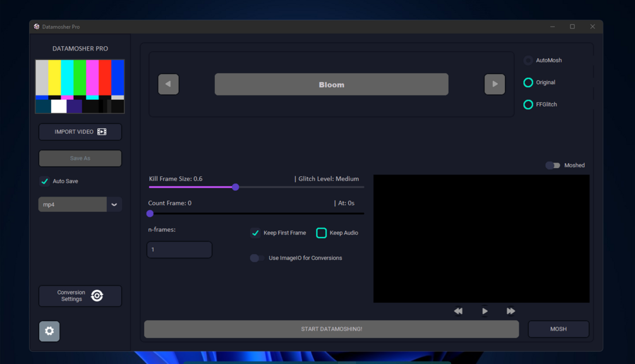Click the Bloom effect name button

pos(331,85)
